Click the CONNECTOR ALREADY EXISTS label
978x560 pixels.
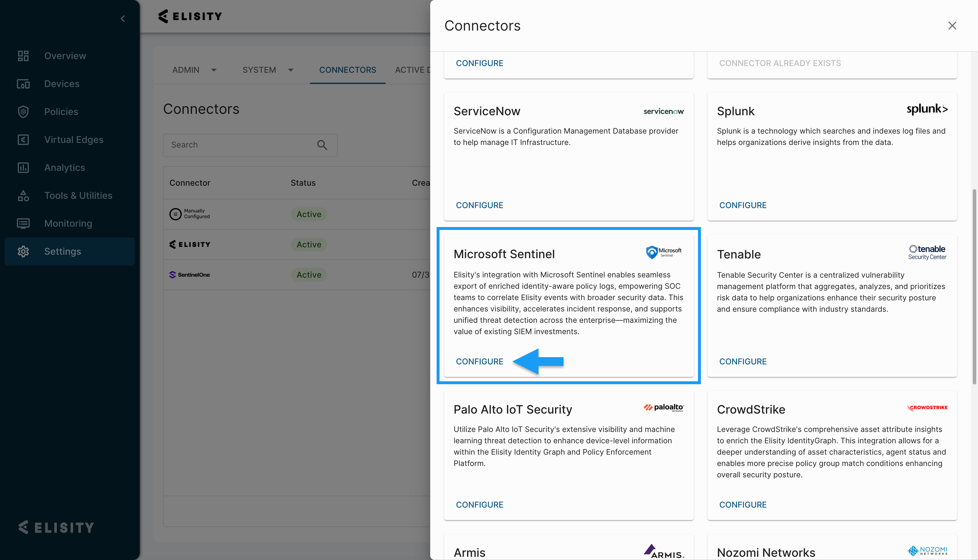tap(780, 63)
